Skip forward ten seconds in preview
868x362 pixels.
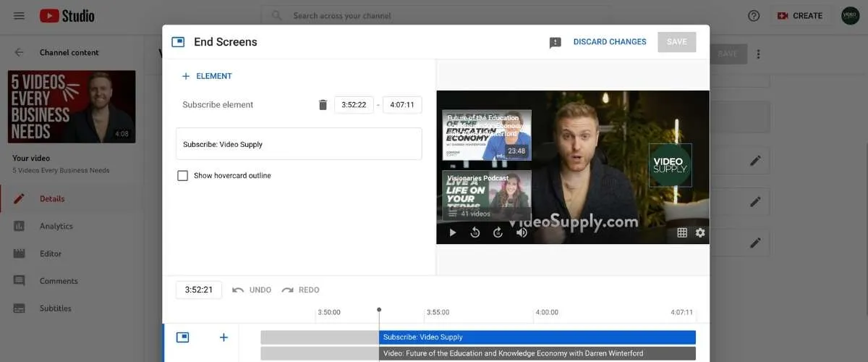[x=498, y=232]
